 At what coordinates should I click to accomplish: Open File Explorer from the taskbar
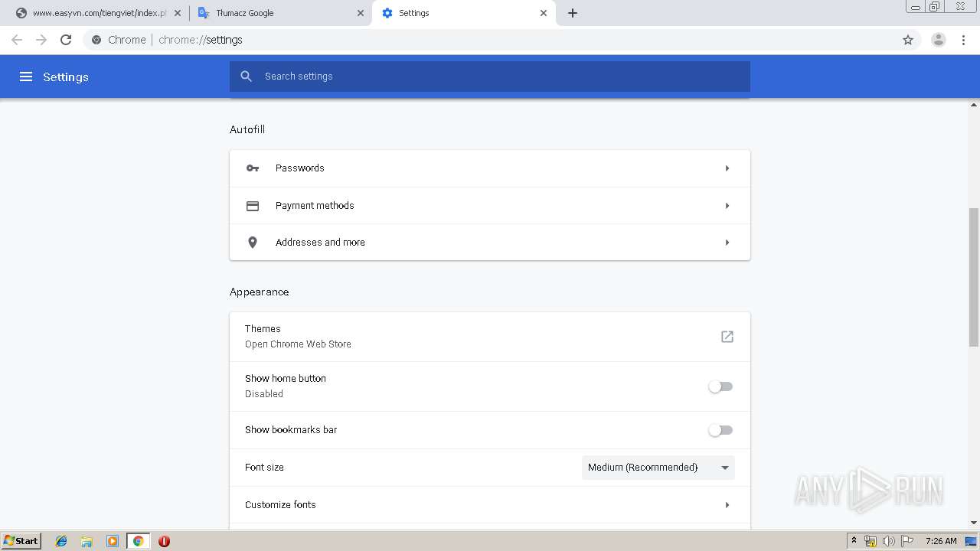pyautogui.click(x=87, y=541)
